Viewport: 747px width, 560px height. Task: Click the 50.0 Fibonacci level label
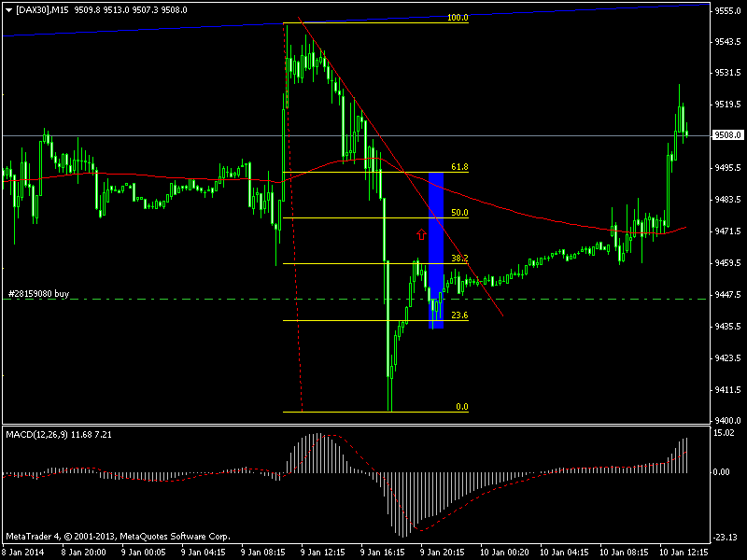(x=458, y=213)
